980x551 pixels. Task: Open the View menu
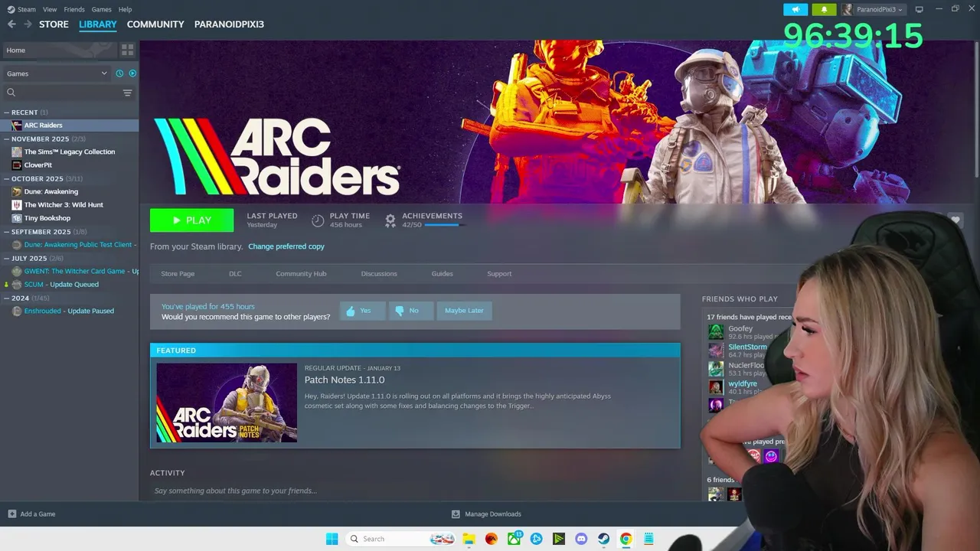(50, 9)
